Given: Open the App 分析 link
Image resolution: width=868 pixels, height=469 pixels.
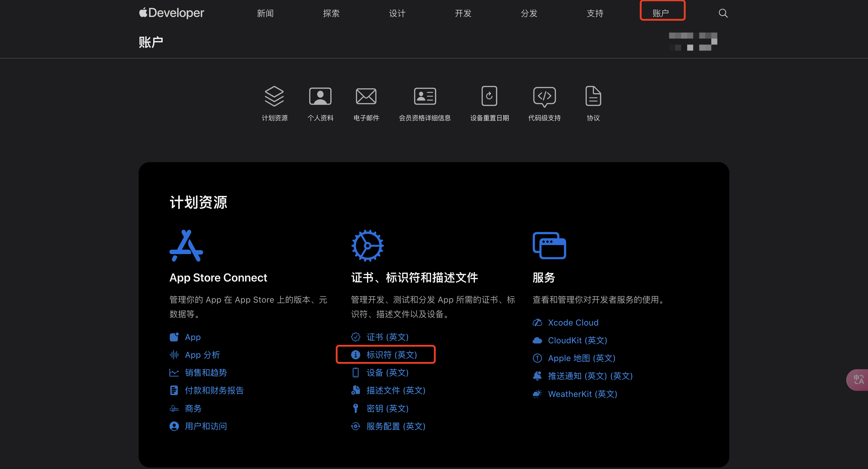Looking at the screenshot, I should (x=203, y=355).
